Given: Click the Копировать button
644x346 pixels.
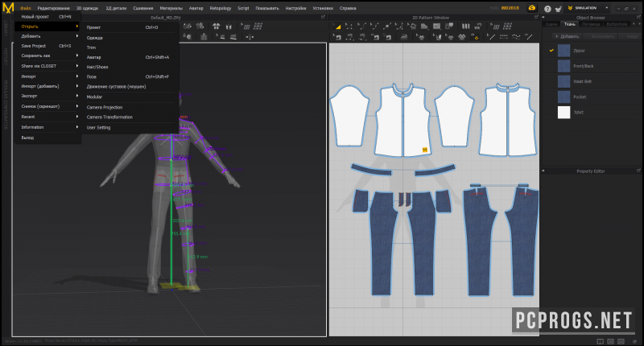Looking at the screenshot, I should (x=601, y=36).
